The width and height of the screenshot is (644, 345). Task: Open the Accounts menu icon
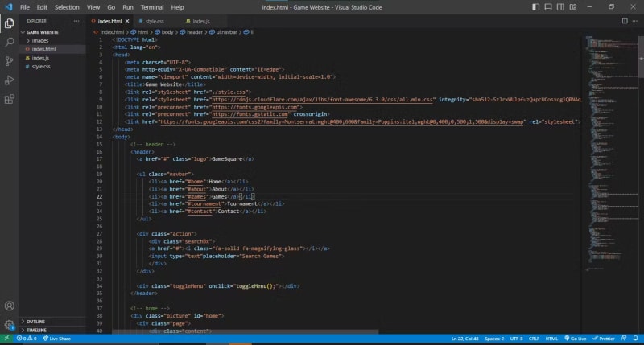(9, 306)
